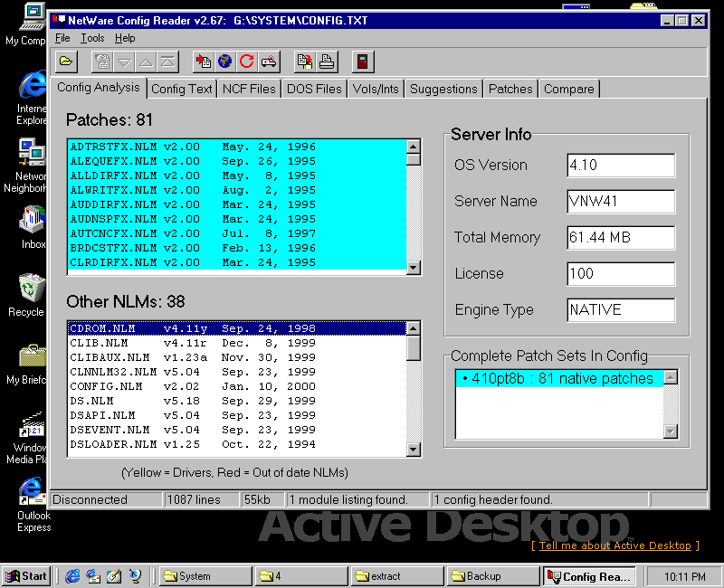Click the red exit door icon

pyautogui.click(x=363, y=62)
